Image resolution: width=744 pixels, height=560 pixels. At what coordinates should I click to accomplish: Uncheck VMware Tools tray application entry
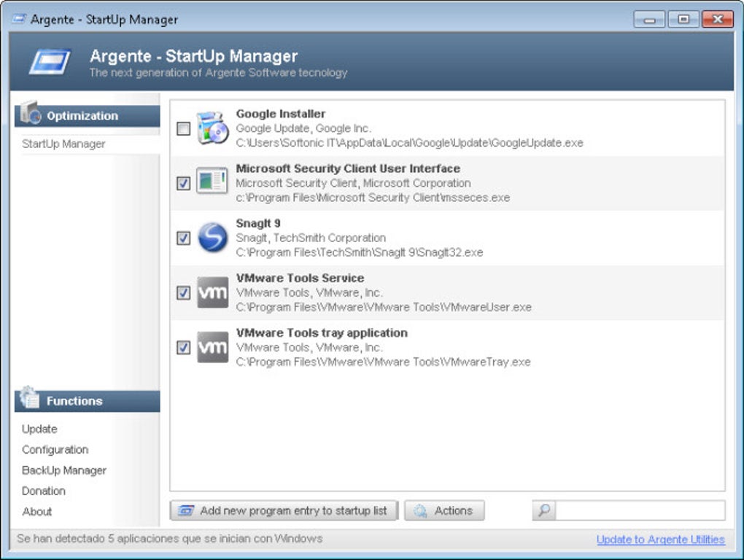[184, 347]
